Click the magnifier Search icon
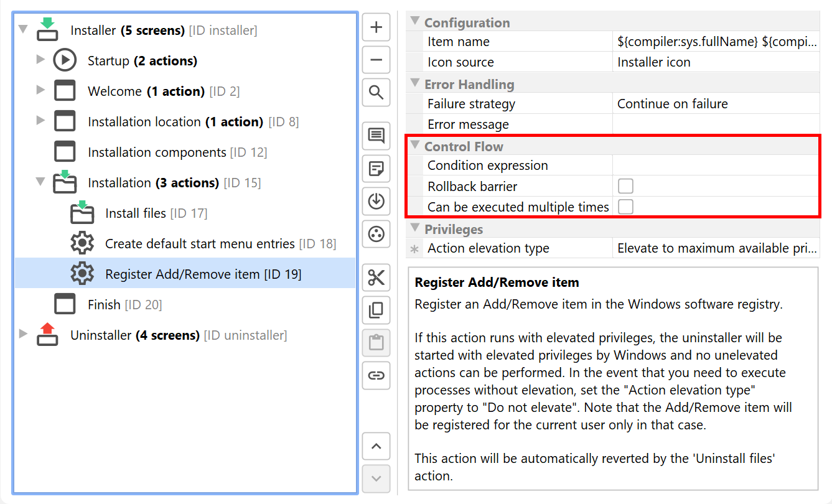The image size is (832, 504). [376, 93]
